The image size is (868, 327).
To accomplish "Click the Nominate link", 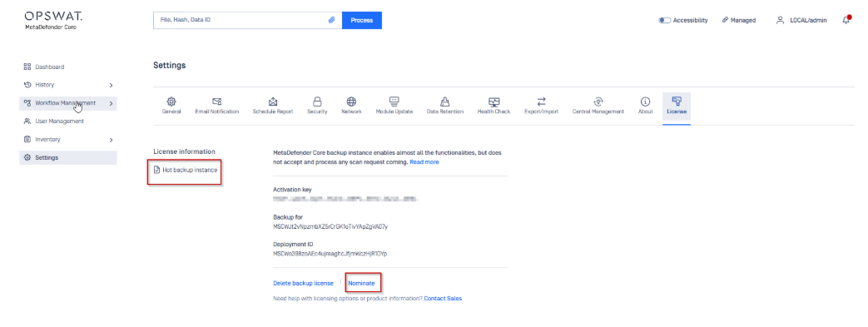I will (x=361, y=283).
